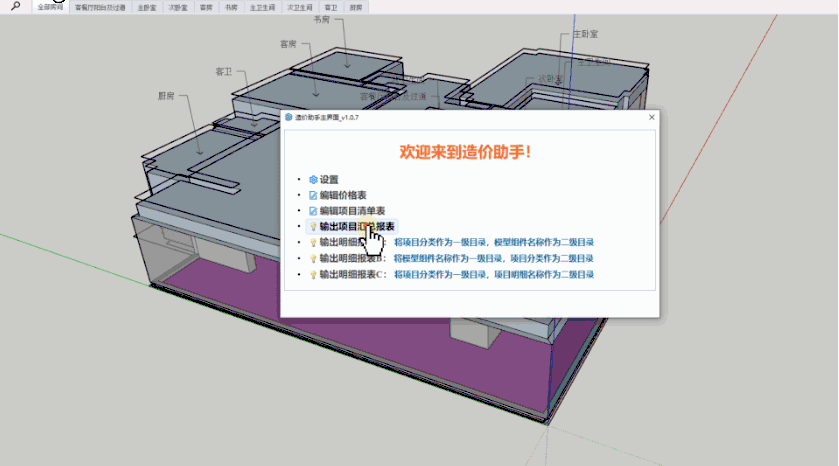Click the lightbulb icon for 输出明细报表C
The image size is (839, 466).
[313, 273]
